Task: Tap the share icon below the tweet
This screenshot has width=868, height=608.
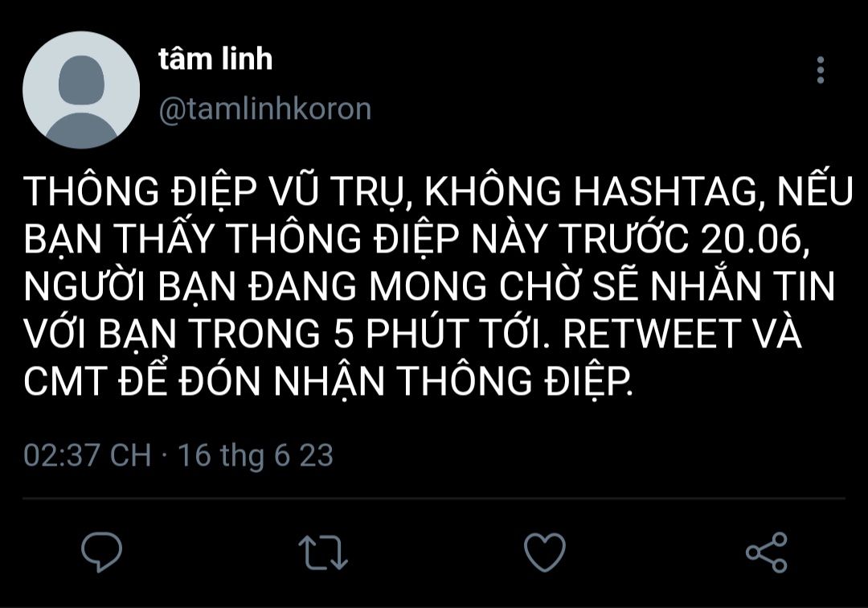Action: click(766, 552)
